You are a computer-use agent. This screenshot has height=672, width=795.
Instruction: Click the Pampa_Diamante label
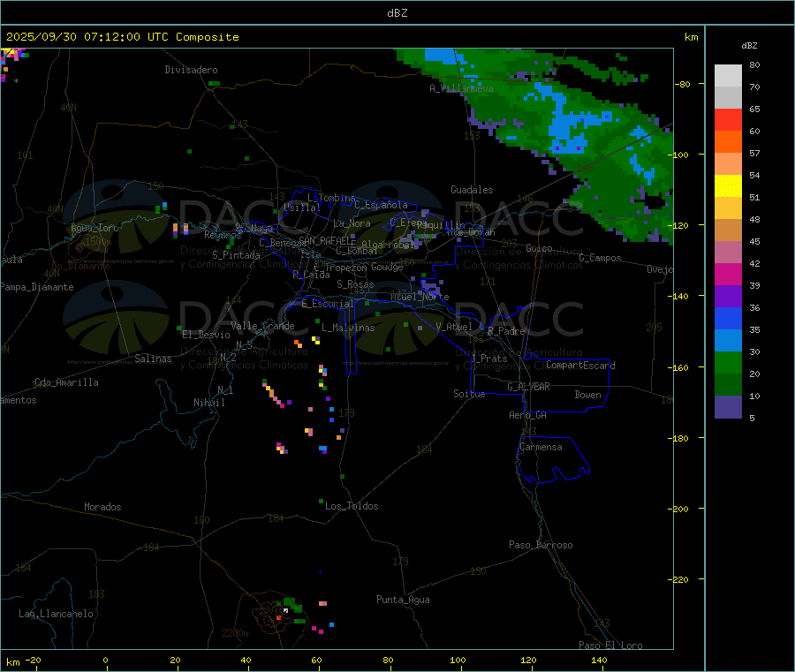click(x=37, y=287)
